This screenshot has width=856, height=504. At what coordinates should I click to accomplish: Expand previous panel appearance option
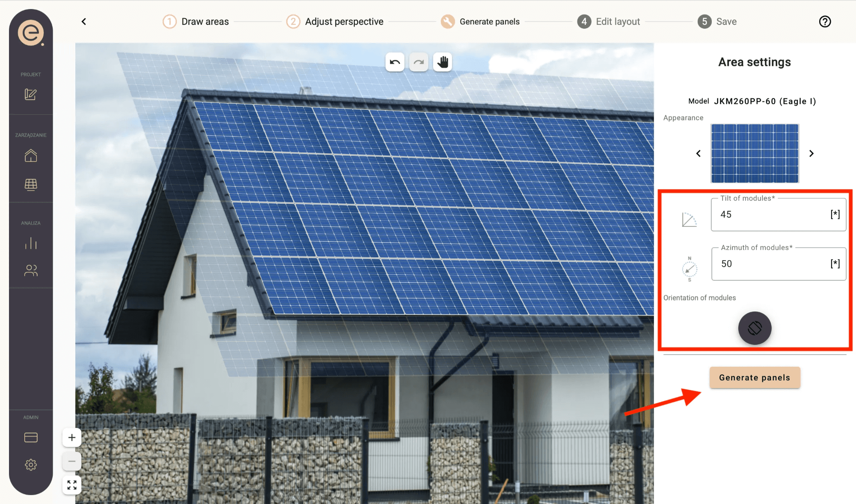coord(698,153)
